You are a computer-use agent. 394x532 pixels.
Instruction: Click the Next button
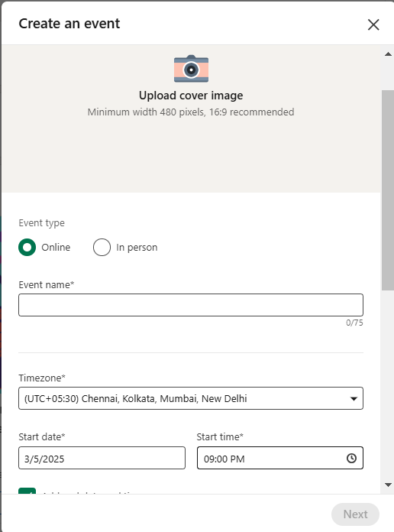(355, 514)
